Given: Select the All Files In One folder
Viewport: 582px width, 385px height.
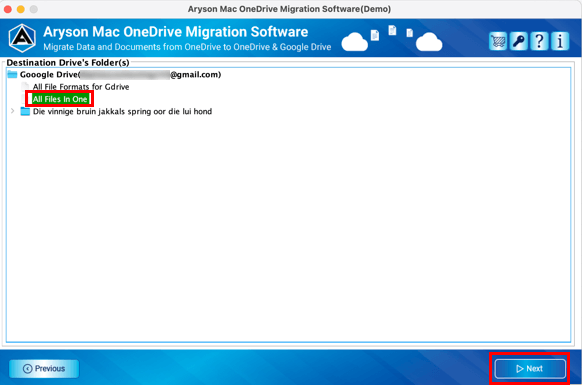Looking at the screenshot, I should pos(60,99).
